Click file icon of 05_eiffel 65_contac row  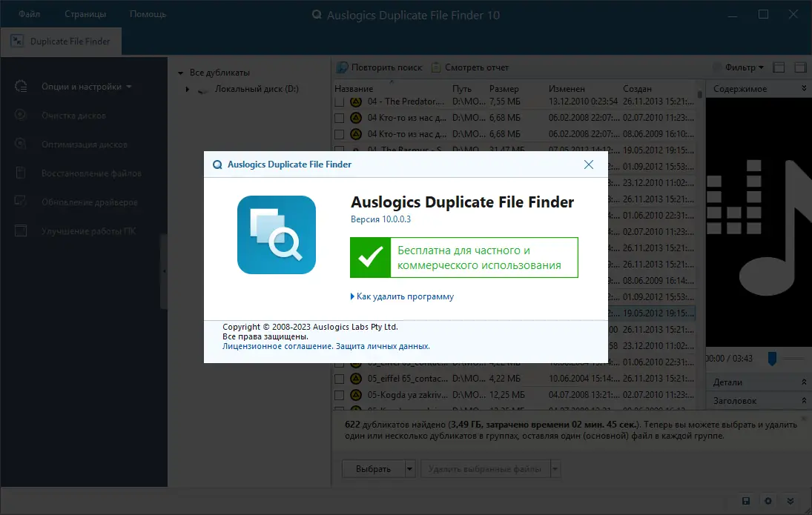(x=356, y=379)
